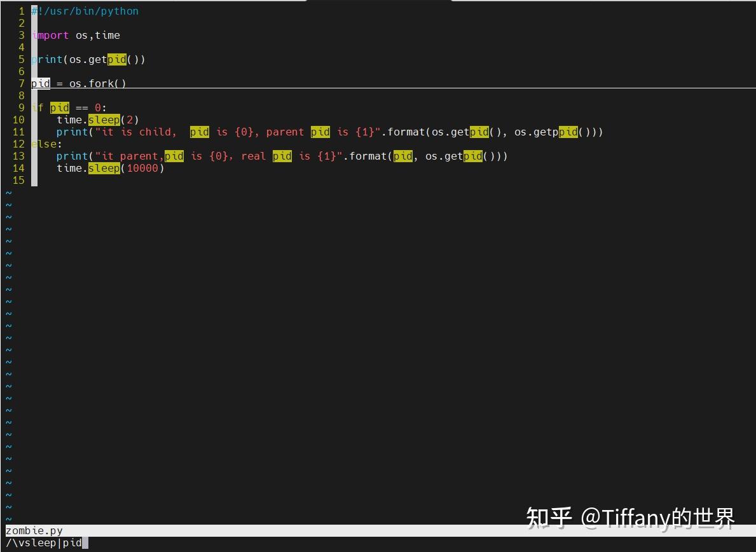Click the number 0 literal on line 9
756x552 pixels.
coord(97,107)
